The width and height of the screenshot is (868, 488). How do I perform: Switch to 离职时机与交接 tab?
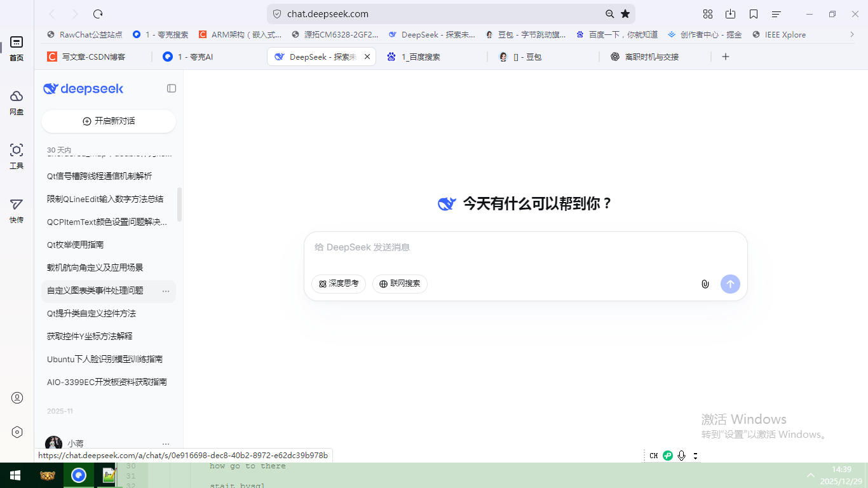(x=657, y=57)
